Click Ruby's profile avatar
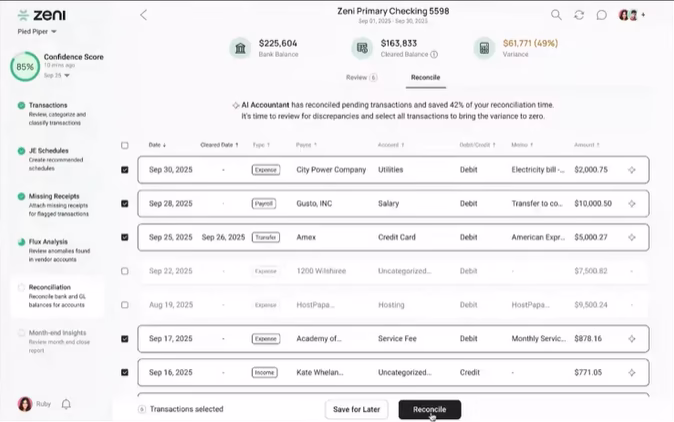 [x=25, y=404]
